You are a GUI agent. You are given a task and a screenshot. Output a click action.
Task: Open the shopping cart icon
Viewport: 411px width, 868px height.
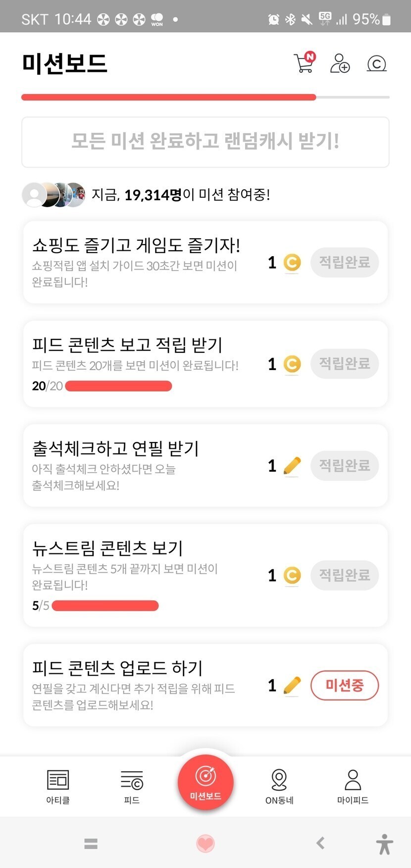point(304,63)
